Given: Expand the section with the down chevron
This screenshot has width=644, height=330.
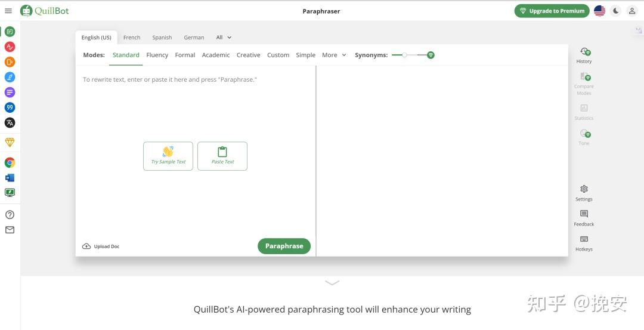Looking at the screenshot, I should (332, 283).
